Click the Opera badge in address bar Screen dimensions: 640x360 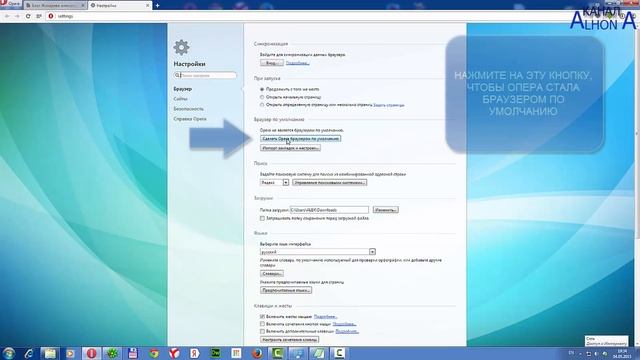(51, 16)
